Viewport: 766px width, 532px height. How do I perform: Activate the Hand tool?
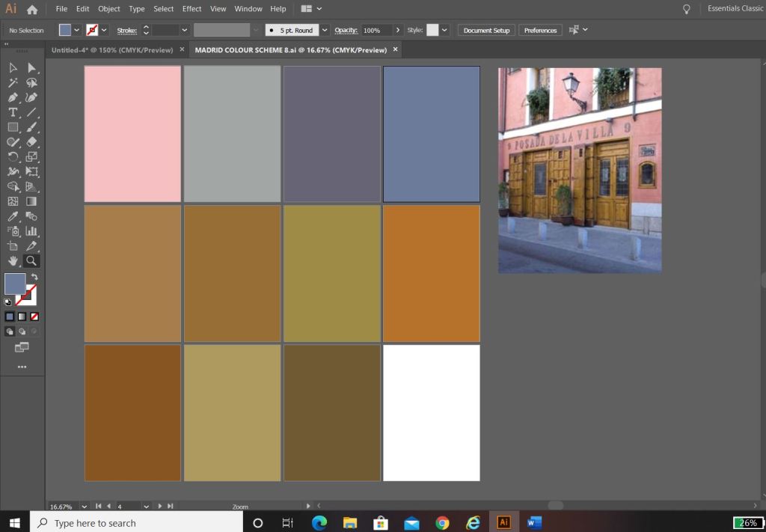tap(13, 261)
